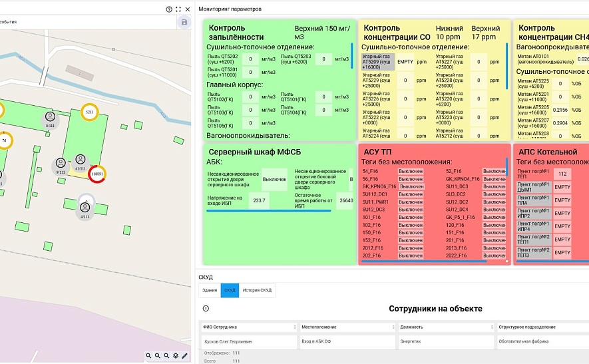Click the horizontal scrollbar at the bottom of АСУ ТП panel

point(424,261)
